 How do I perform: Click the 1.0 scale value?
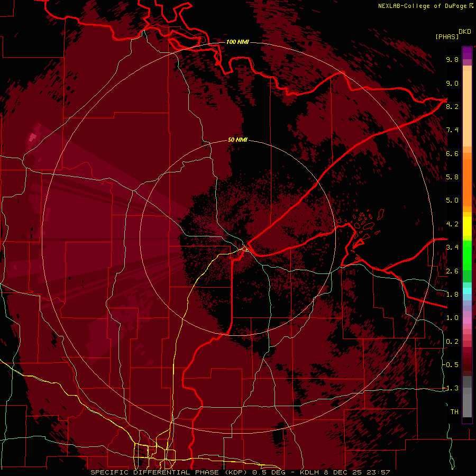[452, 318]
